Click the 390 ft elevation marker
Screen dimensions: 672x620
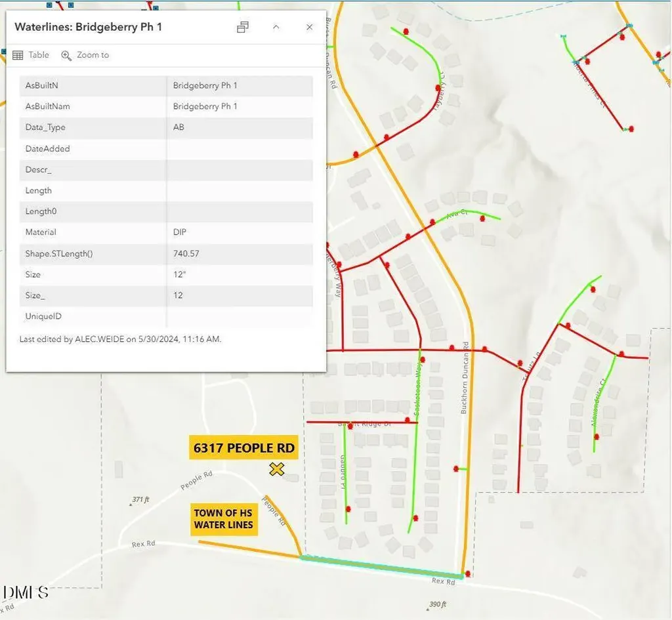tap(436, 604)
